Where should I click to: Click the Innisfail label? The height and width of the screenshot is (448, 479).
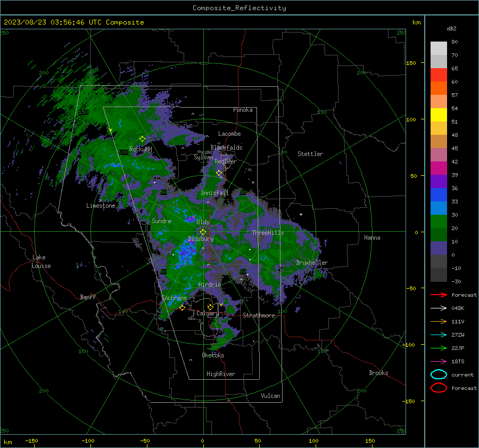[x=214, y=193]
